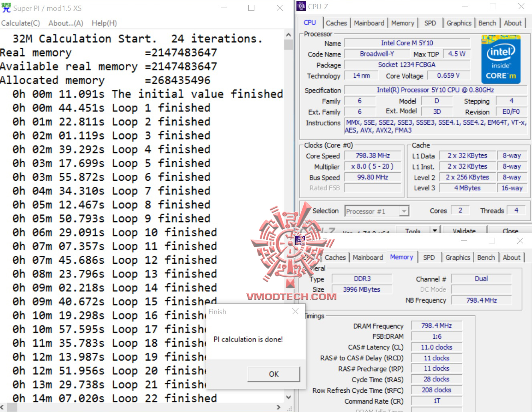Click the Super PI vertical scrollbar up arrow

[288, 34]
